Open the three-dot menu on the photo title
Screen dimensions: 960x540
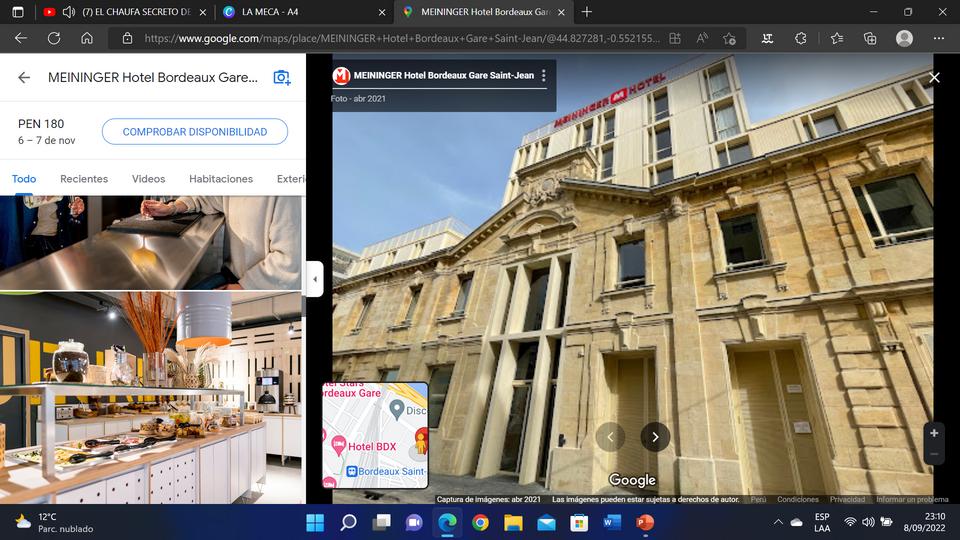click(544, 75)
